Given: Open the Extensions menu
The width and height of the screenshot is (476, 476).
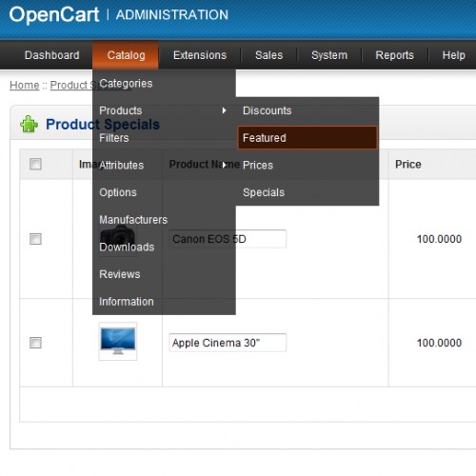Looking at the screenshot, I should coord(200,55).
